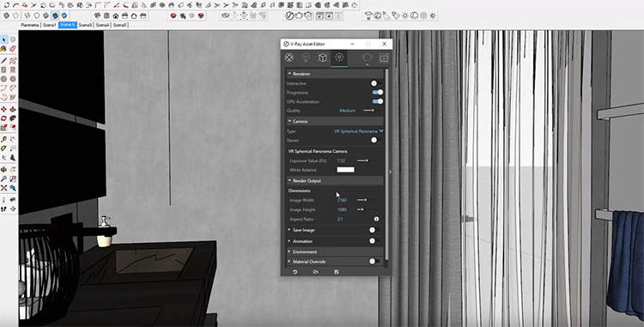Enable the Animation switch

pyautogui.click(x=374, y=241)
